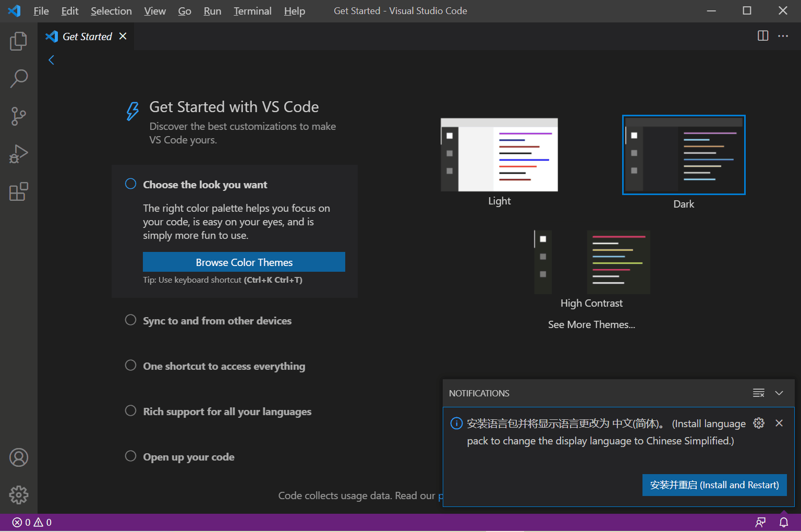Screen dimensions: 801x532
Task: Mark 'Sync to and from other devices' circle
Action: coord(130,320)
